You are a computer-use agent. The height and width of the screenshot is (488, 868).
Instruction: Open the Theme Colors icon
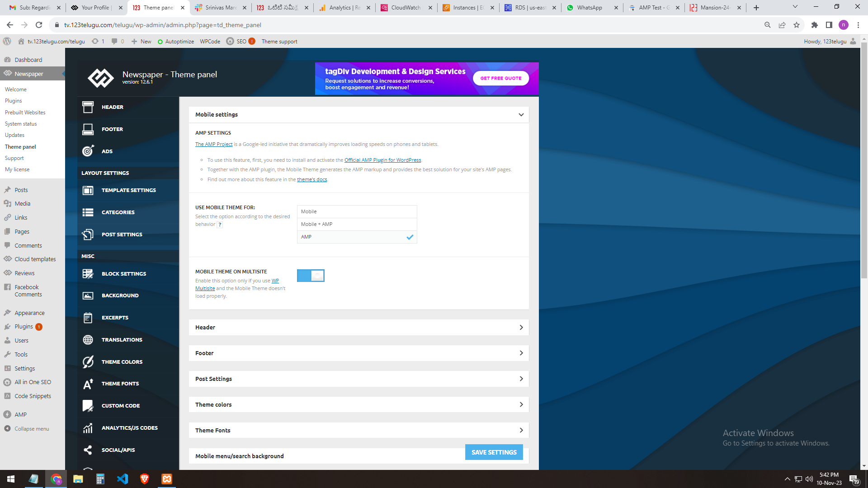click(x=88, y=361)
